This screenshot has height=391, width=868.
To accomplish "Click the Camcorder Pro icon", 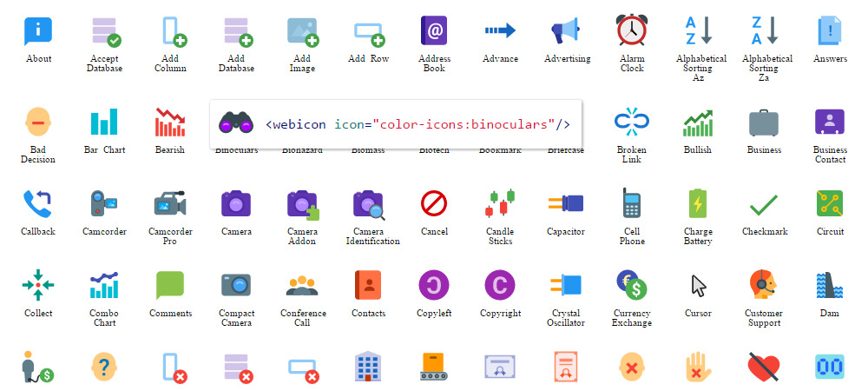I will click(170, 203).
